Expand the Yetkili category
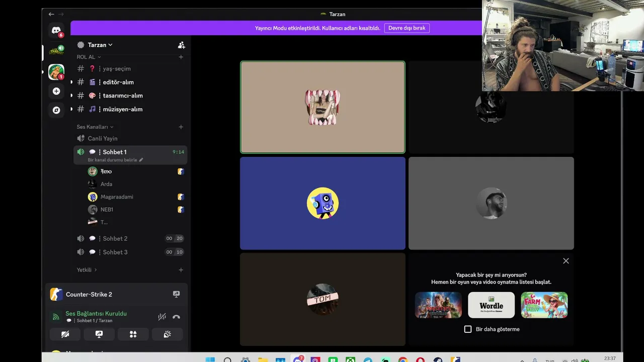The width and height of the screenshot is (644, 362). (x=87, y=270)
